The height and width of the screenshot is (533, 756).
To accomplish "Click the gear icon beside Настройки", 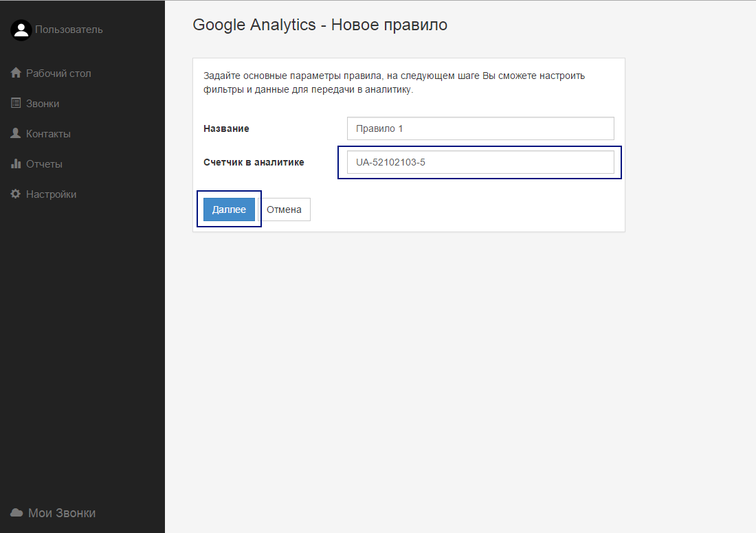I will (16, 194).
